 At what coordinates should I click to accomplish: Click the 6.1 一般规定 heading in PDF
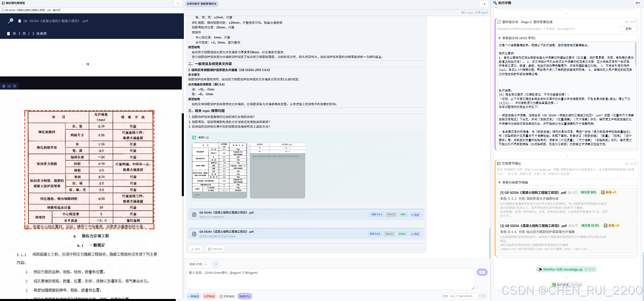pos(91,245)
